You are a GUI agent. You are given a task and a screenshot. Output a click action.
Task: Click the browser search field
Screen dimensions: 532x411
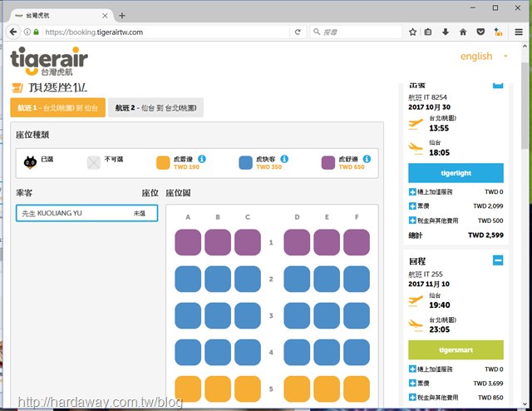point(356,32)
